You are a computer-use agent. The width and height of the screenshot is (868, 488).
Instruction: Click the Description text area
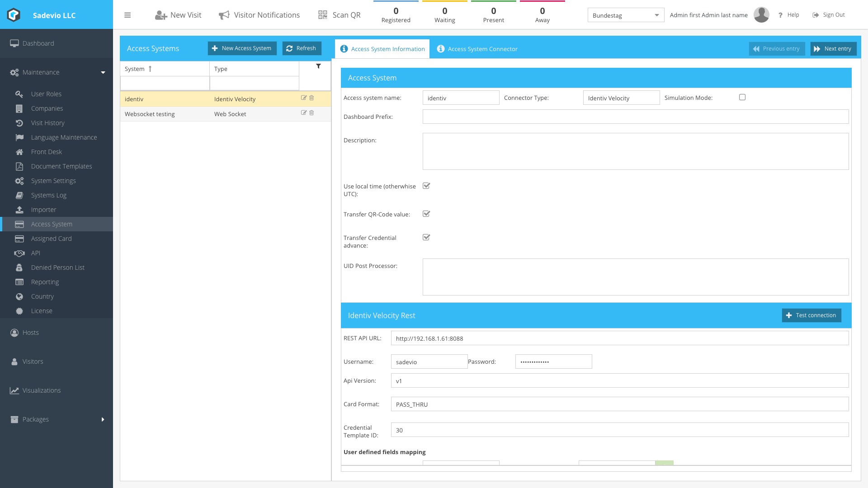click(636, 151)
